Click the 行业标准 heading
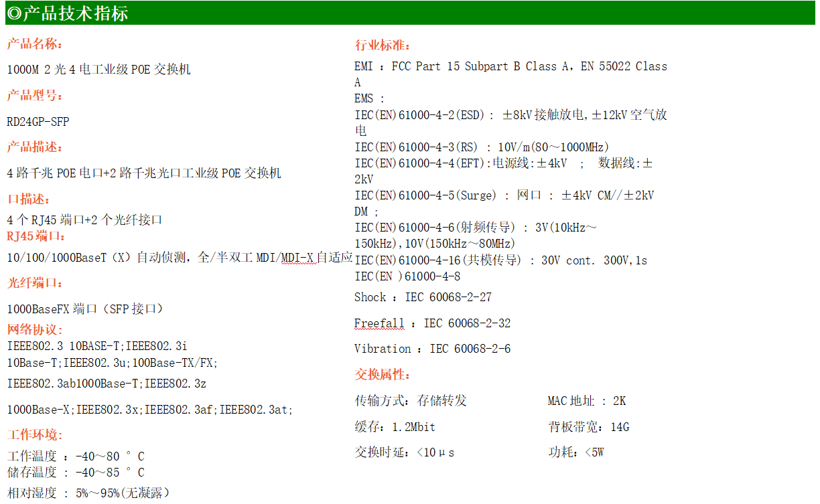The width and height of the screenshot is (820, 504). (382, 46)
